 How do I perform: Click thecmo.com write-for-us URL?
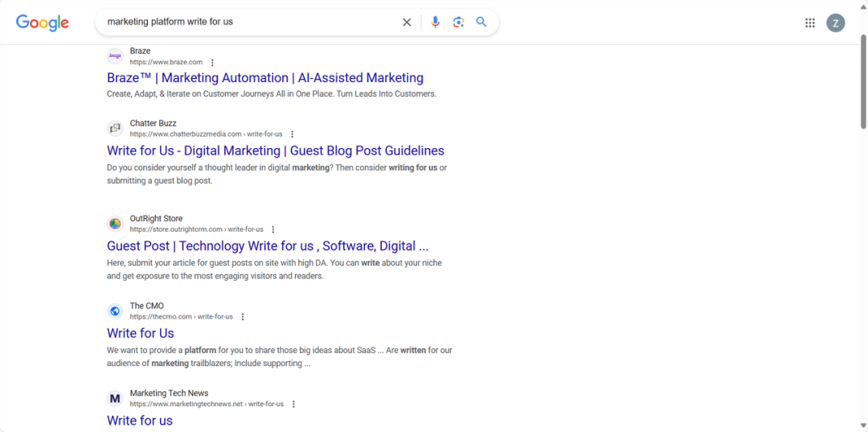181,317
